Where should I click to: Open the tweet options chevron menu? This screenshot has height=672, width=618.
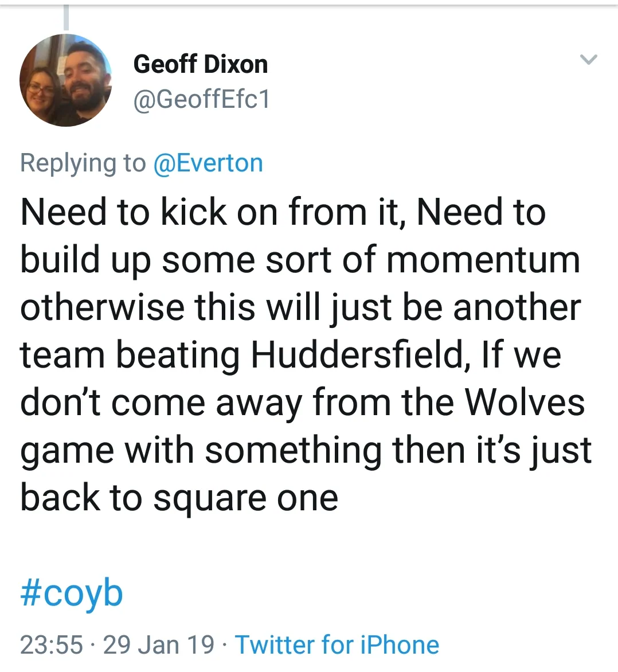pos(589,59)
